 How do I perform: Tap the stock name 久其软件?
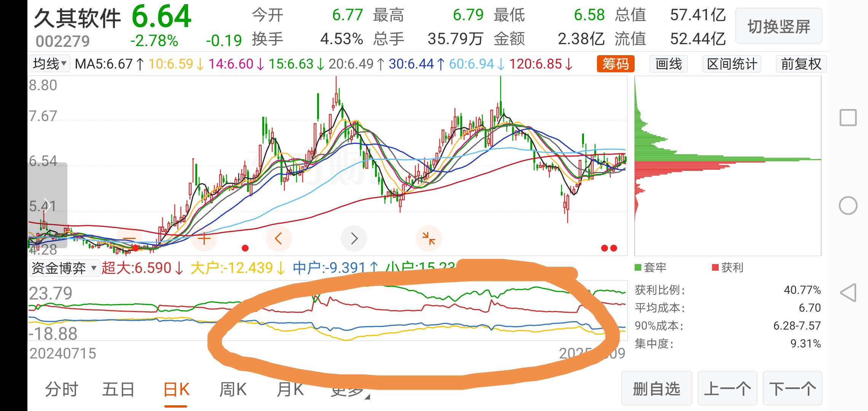(77, 18)
